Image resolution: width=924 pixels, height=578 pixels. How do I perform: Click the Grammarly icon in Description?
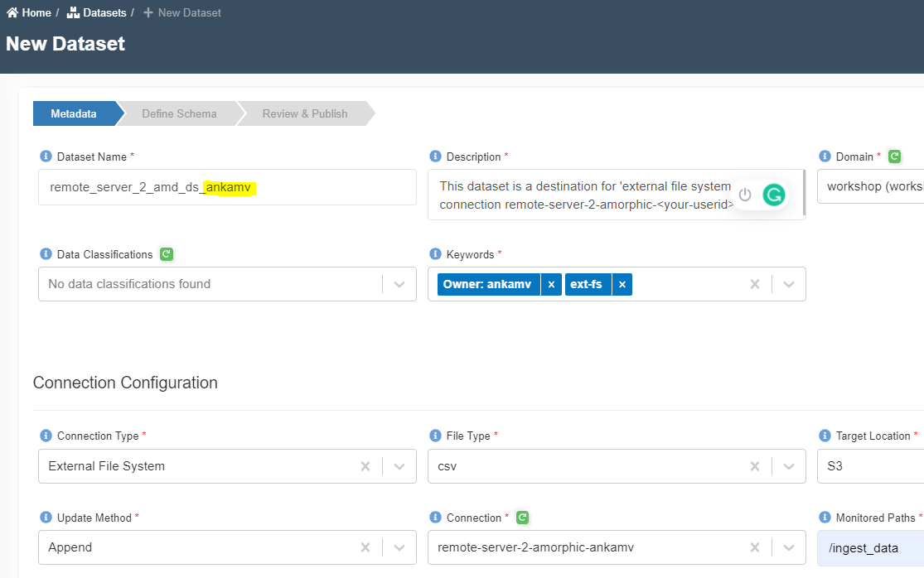(x=774, y=195)
